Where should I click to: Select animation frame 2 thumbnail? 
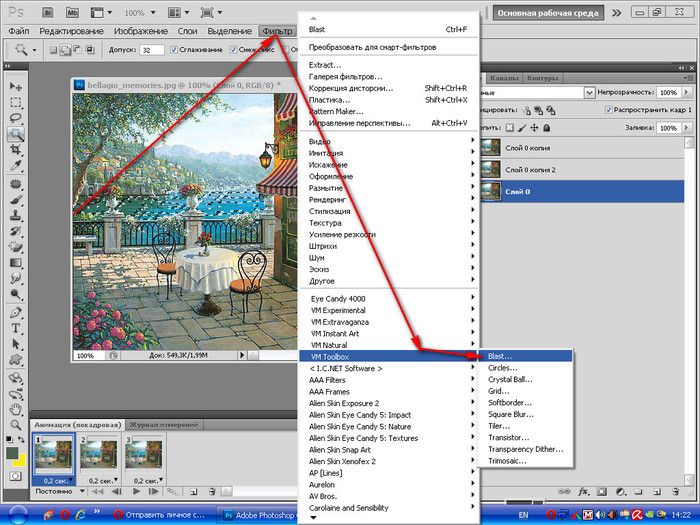[98, 454]
